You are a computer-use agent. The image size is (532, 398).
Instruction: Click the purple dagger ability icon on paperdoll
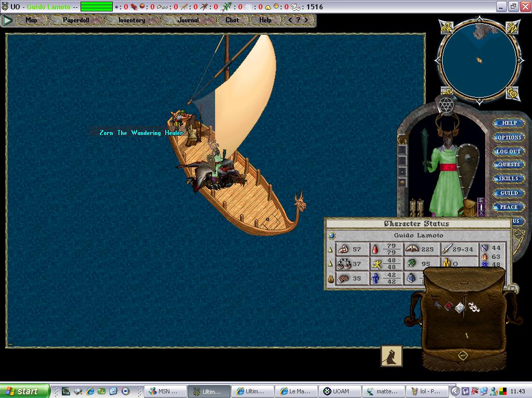pos(481,207)
